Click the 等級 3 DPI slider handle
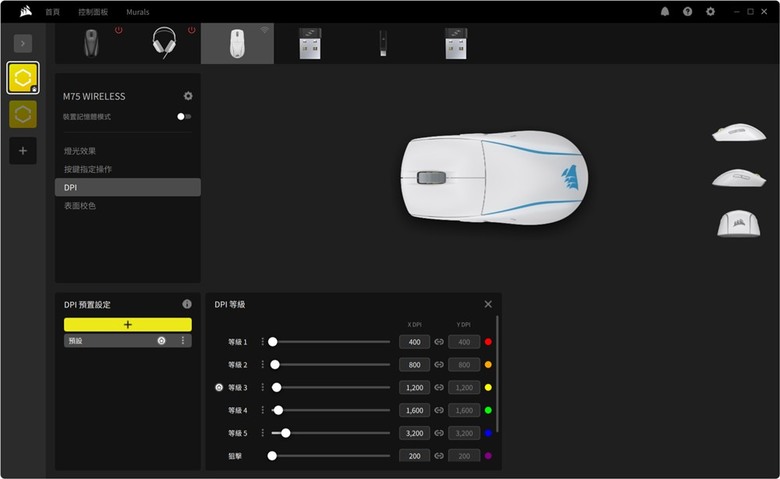The image size is (780, 479). pos(277,387)
